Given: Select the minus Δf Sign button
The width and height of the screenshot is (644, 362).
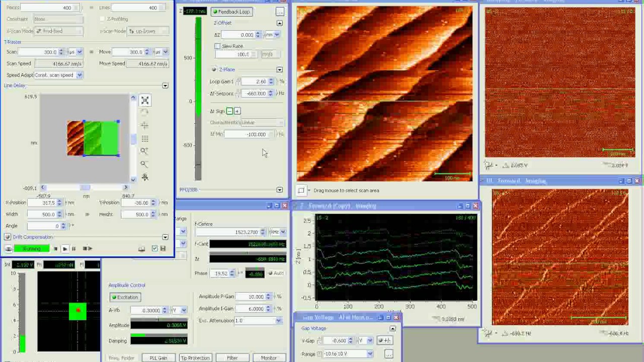Looking at the screenshot, I should tap(229, 111).
